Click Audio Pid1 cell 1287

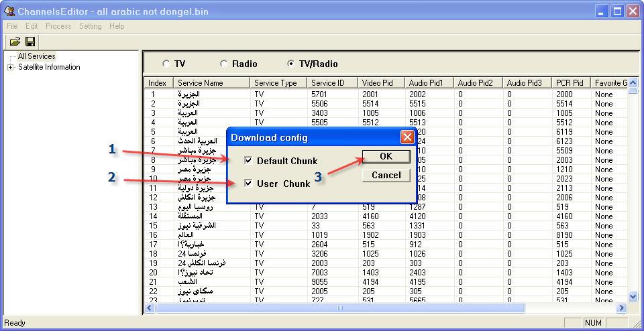417,207
